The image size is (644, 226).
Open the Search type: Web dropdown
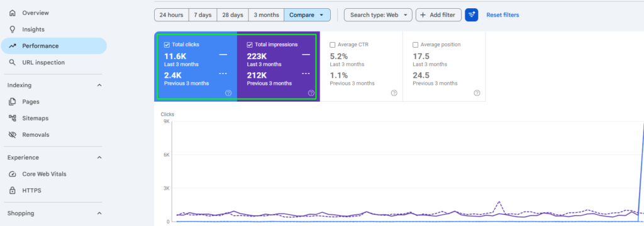[378, 15]
